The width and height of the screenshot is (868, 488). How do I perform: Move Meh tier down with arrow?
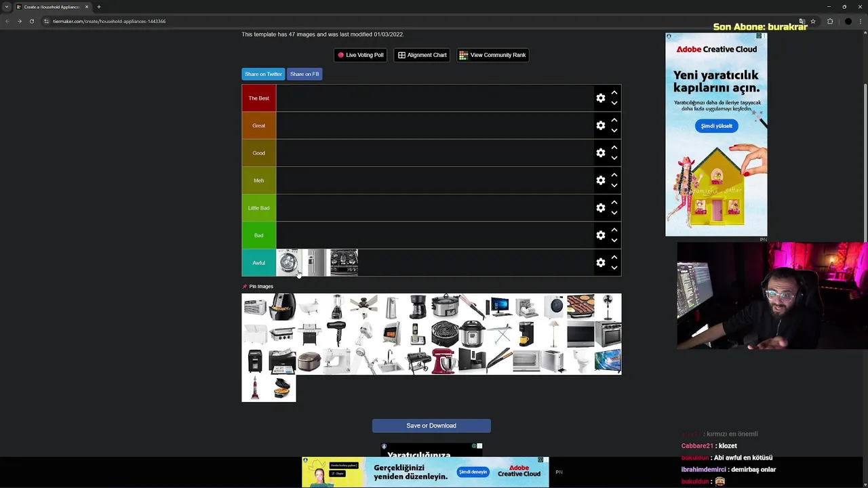coord(614,186)
